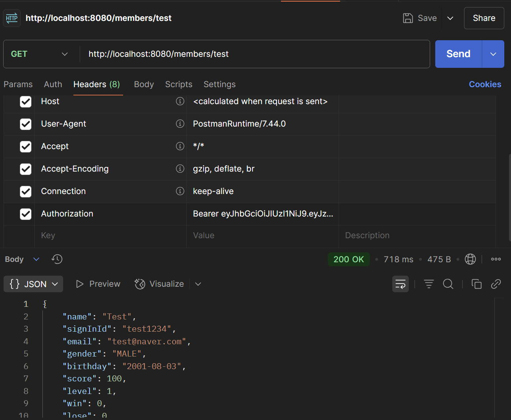Click the score value 100
The height and width of the screenshot is (420, 511).
114,379
